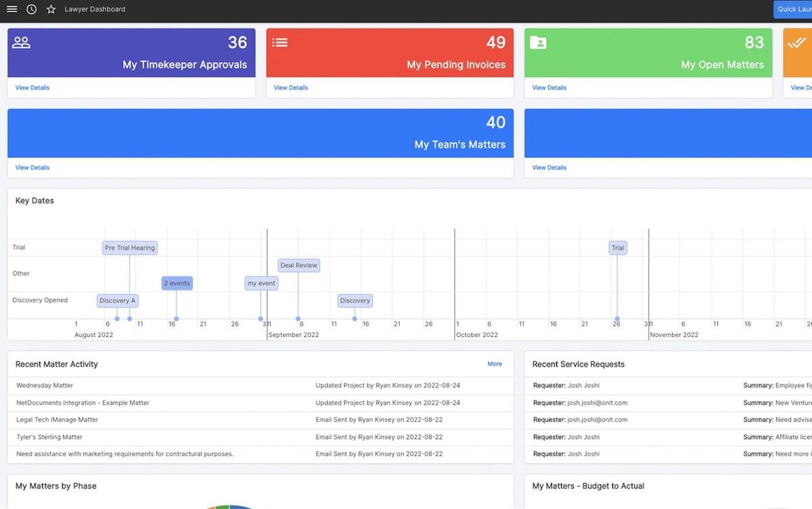Open the hamburger navigation menu
Image resolution: width=812 pixels, height=509 pixels.
coord(12,9)
